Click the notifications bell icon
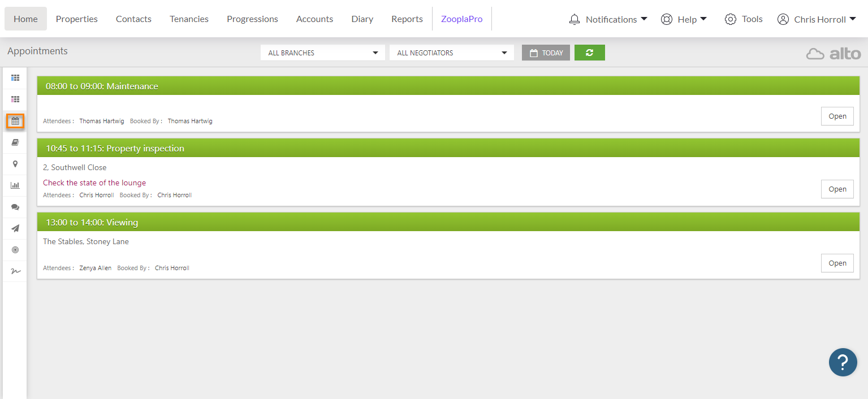868x399 pixels. point(575,19)
